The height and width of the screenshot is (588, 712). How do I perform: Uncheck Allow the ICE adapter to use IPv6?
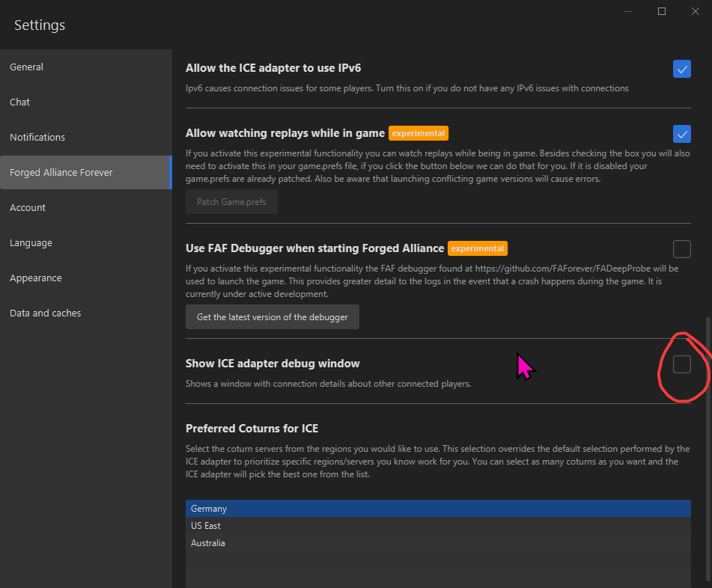(681, 69)
